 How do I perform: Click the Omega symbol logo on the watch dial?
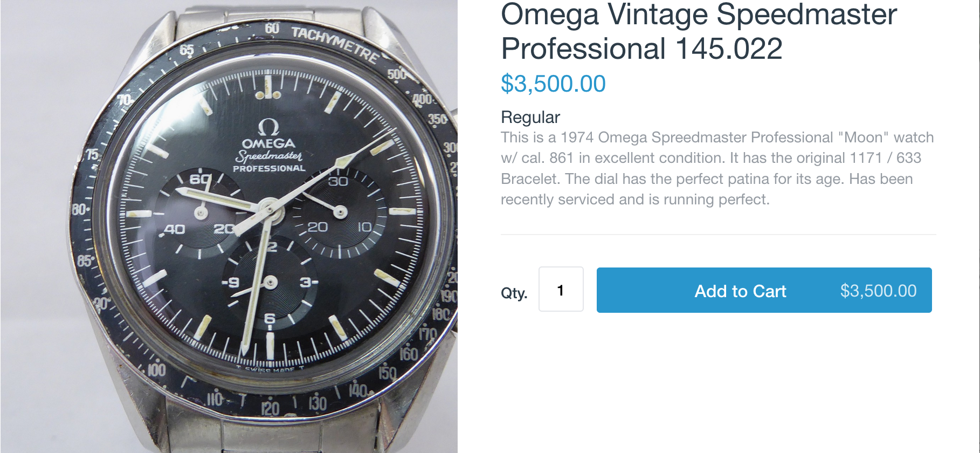click(x=268, y=127)
